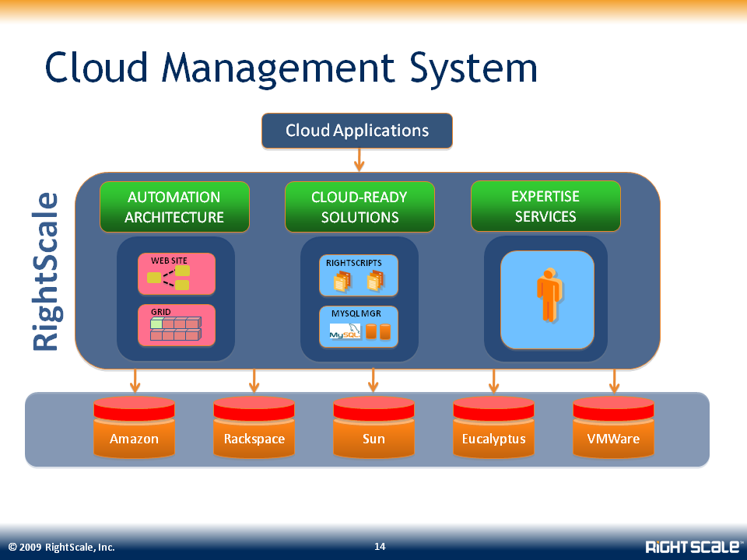Select the Sun cloud cylinder
This screenshot has height=560, width=747.
[x=373, y=427]
